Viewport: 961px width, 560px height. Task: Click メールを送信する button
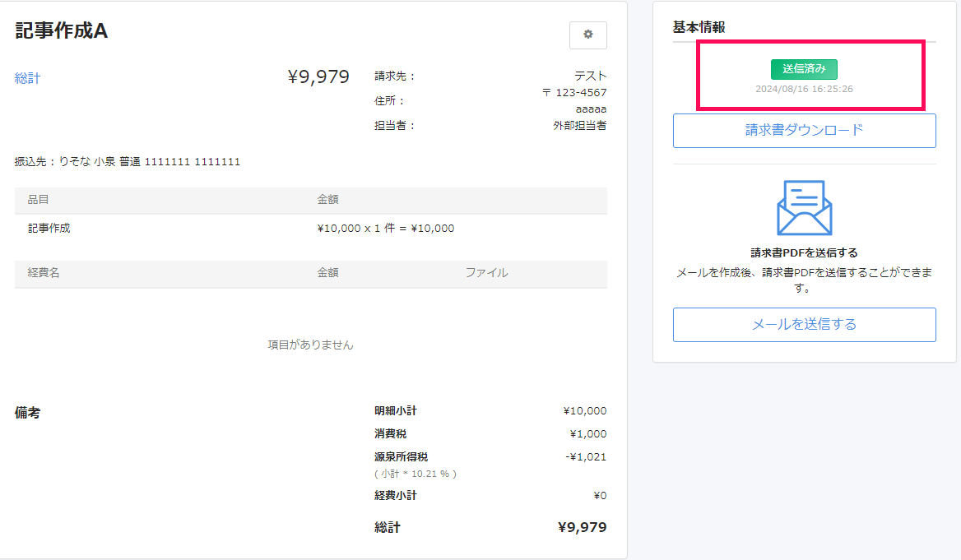pyautogui.click(x=804, y=325)
